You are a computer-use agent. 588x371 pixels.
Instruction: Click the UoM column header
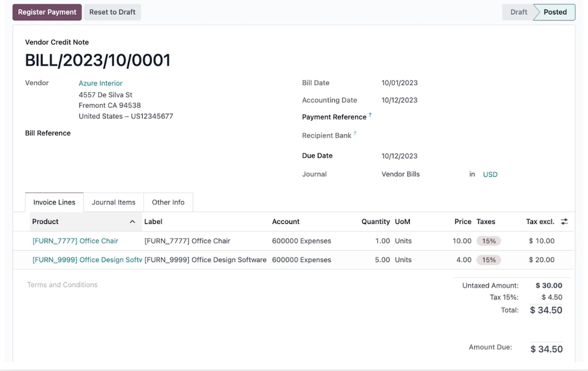(402, 222)
